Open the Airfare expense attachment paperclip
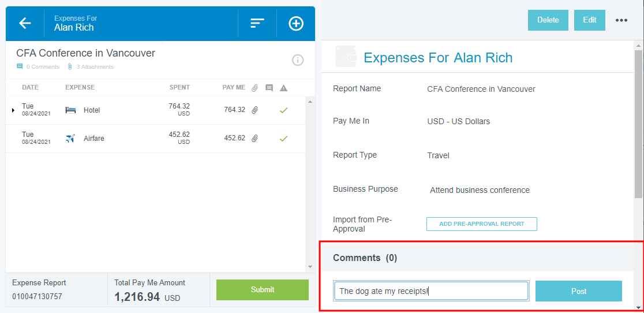Screen dimensions: 644x313 pos(254,139)
